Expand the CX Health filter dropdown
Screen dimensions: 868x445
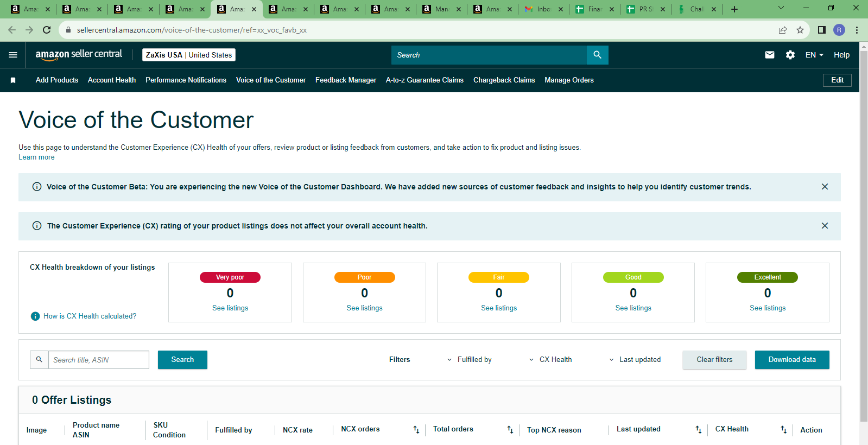(x=550, y=360)
